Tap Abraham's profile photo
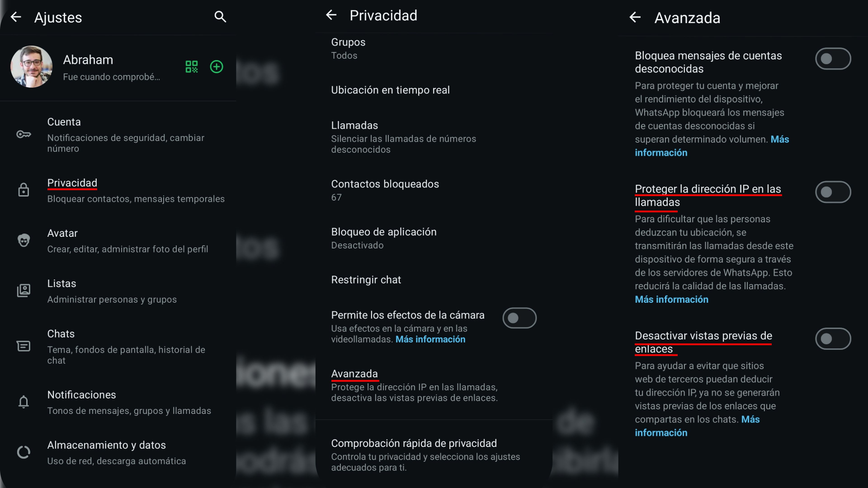 click(x=31, y=67)
